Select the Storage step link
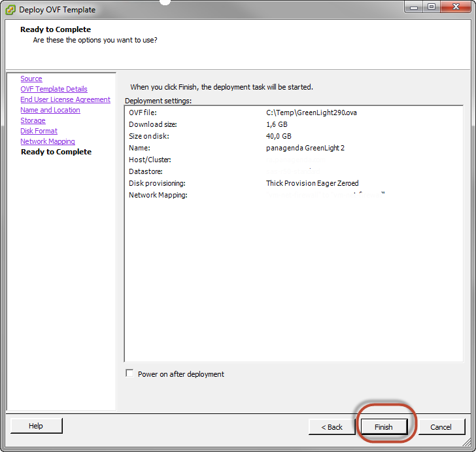The width and height of the screenshot is (476, 452). 33,120
